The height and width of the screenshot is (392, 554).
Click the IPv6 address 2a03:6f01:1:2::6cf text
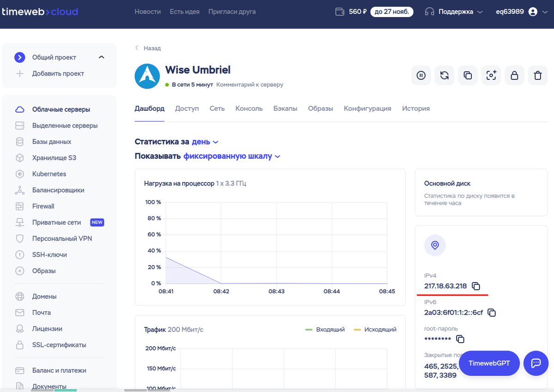(454, 312)
